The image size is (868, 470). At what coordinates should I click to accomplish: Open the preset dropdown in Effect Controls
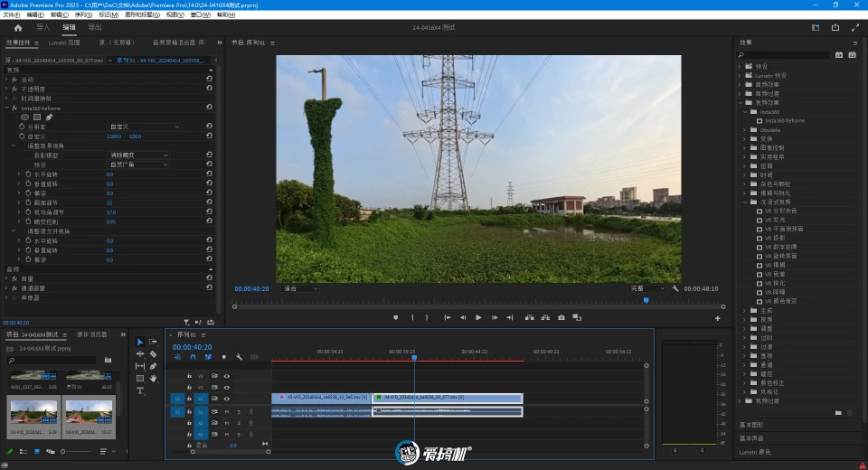(138, 165)
